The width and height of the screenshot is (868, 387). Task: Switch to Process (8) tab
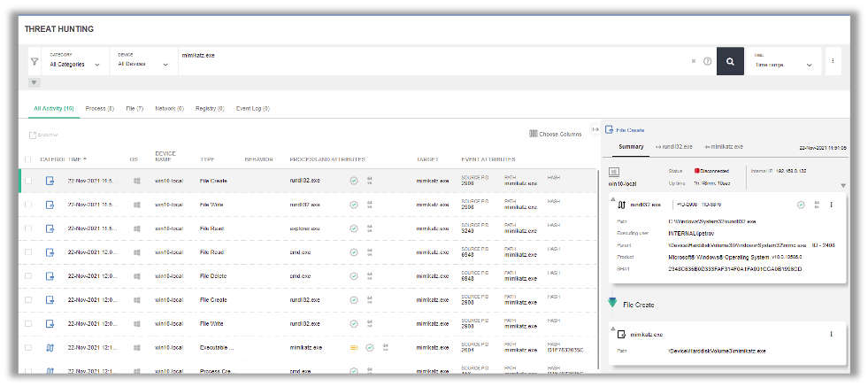100,109
